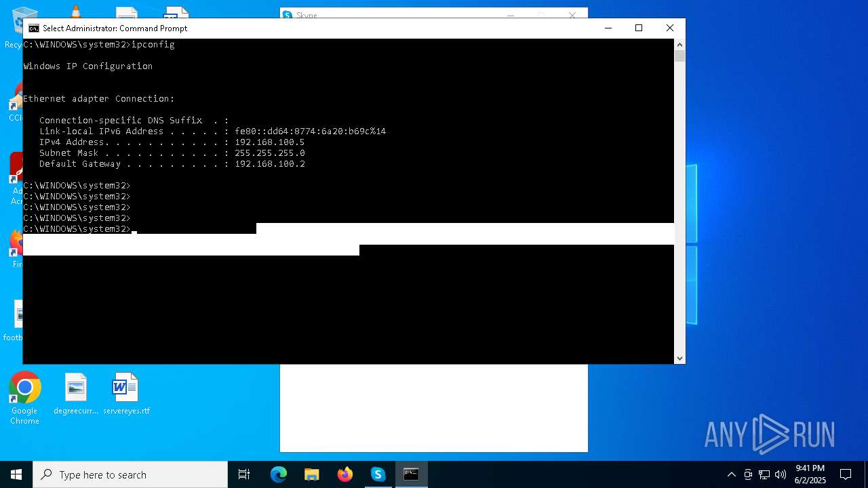
Task: Click the Link-local IPv6 Address line
Action: (x=212, y=131)
